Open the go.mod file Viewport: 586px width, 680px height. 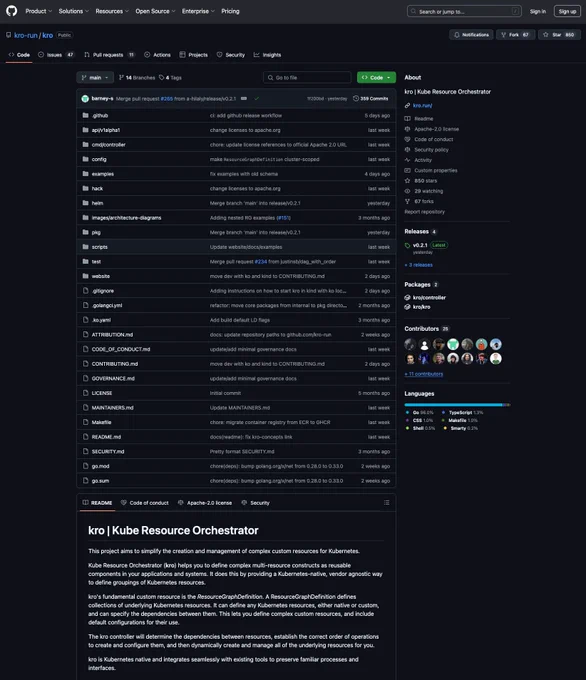coord(101,466)
